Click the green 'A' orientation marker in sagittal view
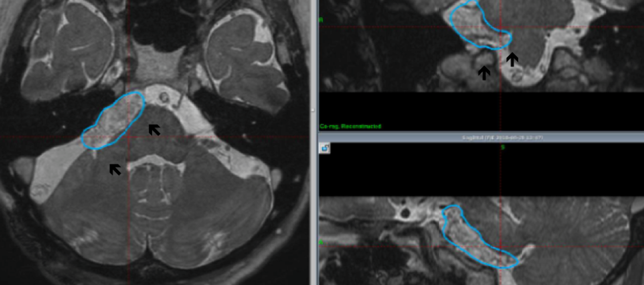 (321, 242)
